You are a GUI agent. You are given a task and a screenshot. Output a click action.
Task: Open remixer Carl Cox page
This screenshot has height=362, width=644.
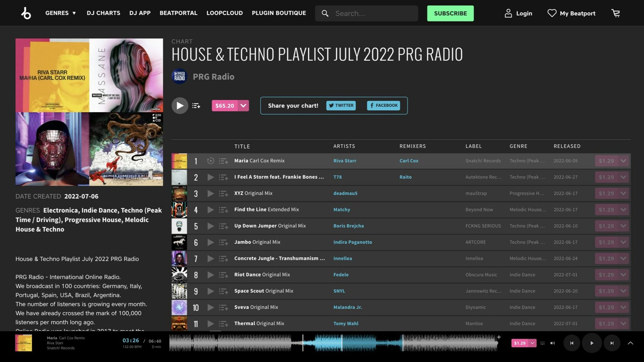point(409,161)
